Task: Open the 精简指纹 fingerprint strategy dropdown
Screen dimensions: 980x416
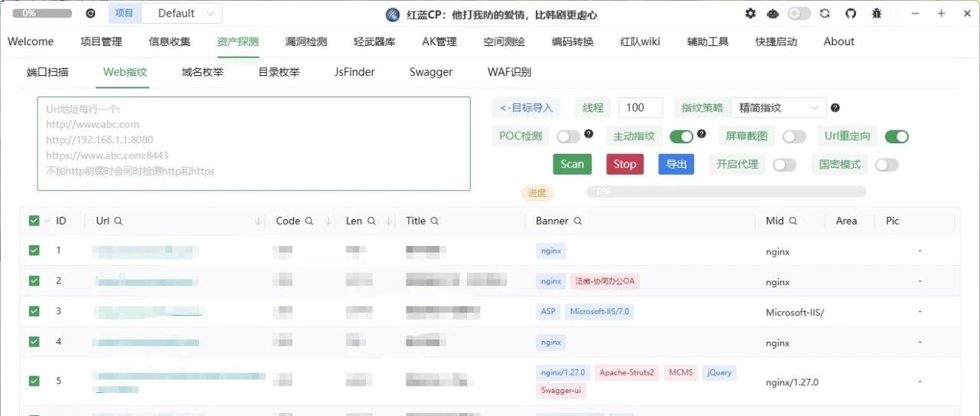Action: 779,108
